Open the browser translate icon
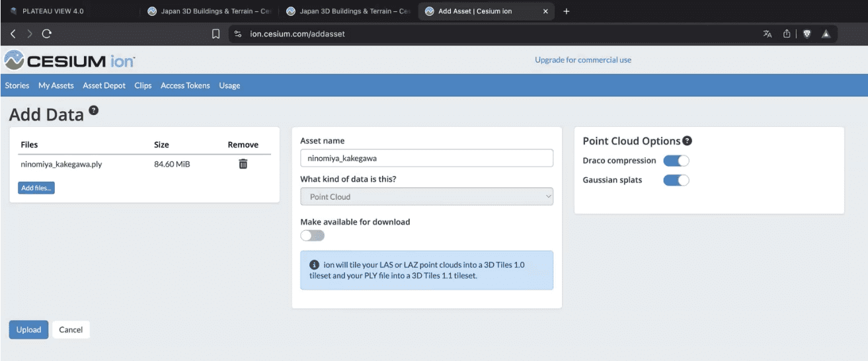868x361 pixels. [768, 34]
